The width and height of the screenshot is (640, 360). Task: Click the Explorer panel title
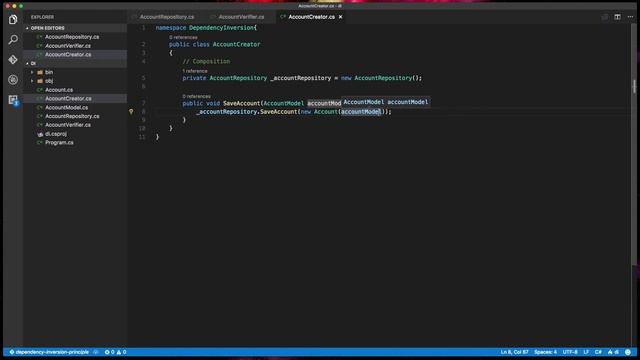42,17
